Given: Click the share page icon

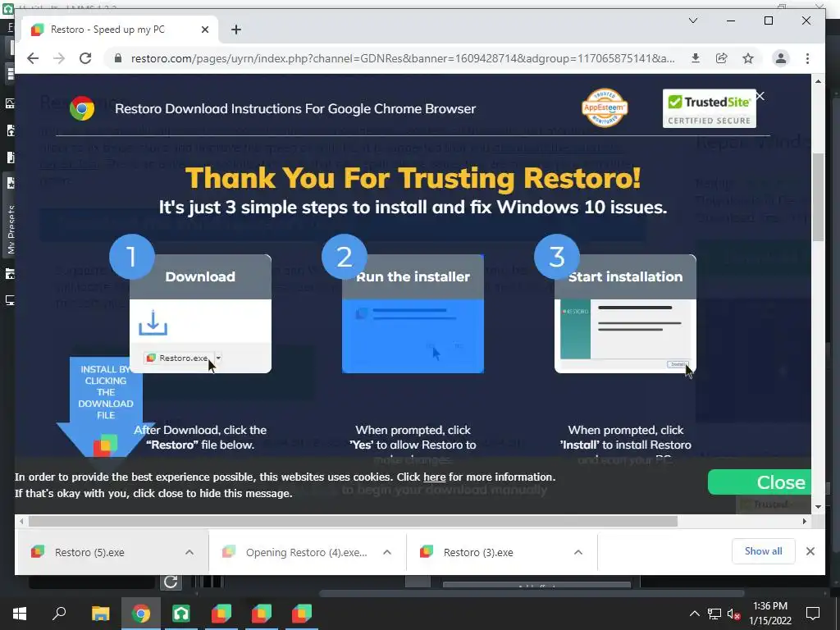Looking at the screenshot, I should pos(722,58).
